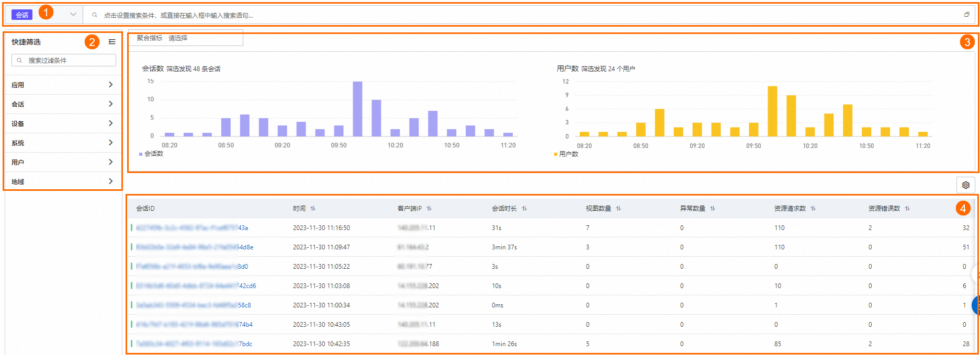This screenshot has height=355, width=980.
Task: Sort table by 会话时长 column icon
Action: 524,209
